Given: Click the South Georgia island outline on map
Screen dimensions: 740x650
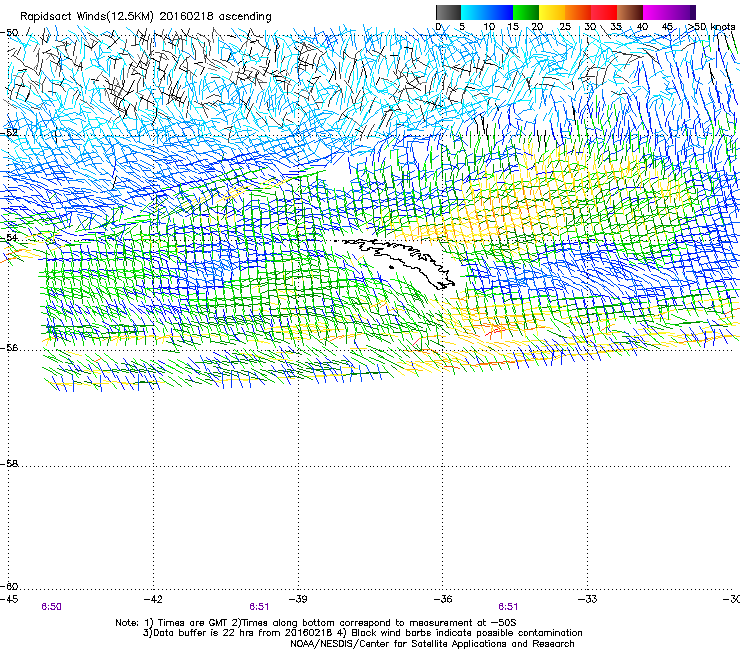Looking at the screenshot, I should coord(399,264).
